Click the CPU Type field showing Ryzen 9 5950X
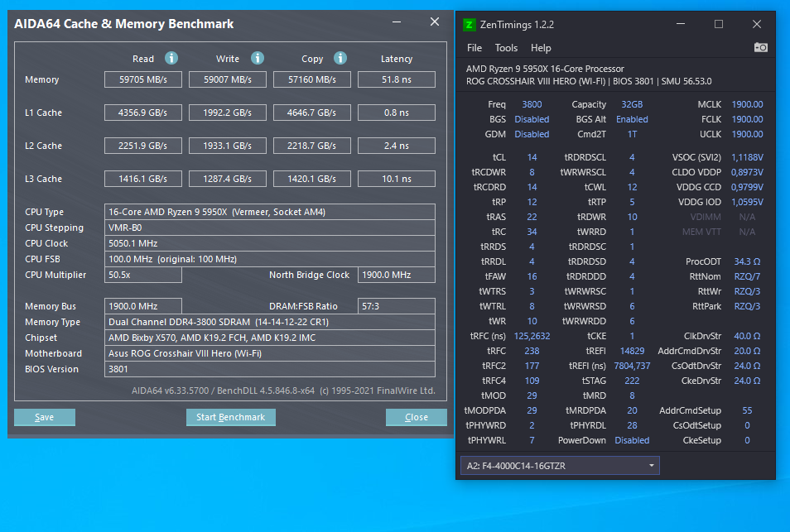Image resolution: width=790 pixels, height=532 pixels. pos(270,212)
